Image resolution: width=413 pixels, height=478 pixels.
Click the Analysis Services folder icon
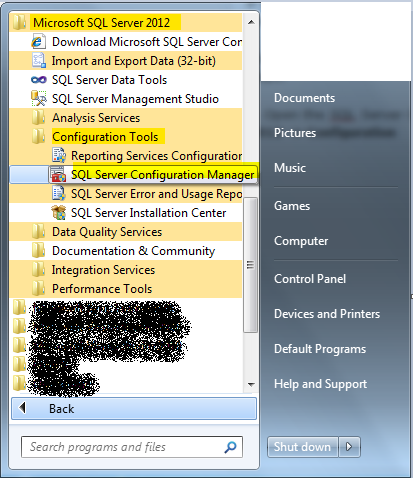pyautogui.click(x=39, y=118)
